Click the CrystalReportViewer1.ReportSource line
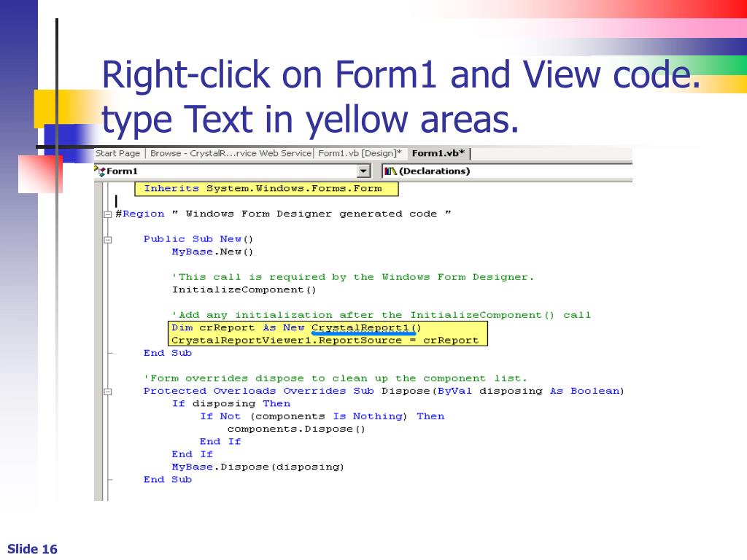The height and width of the screenshot is (560, 747). pyautogui.click(x=325, y=341)
